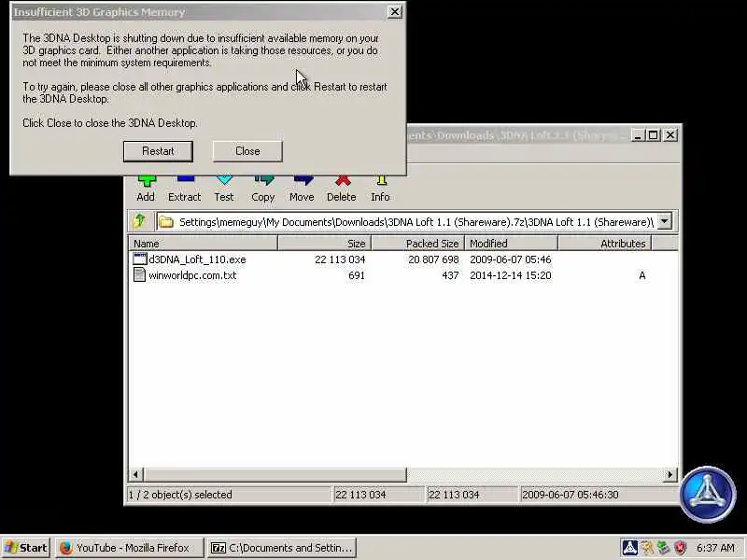Click the clock showing 6:37 AM
This screenshot has height=560, width=747.
(x=715, y=548)
